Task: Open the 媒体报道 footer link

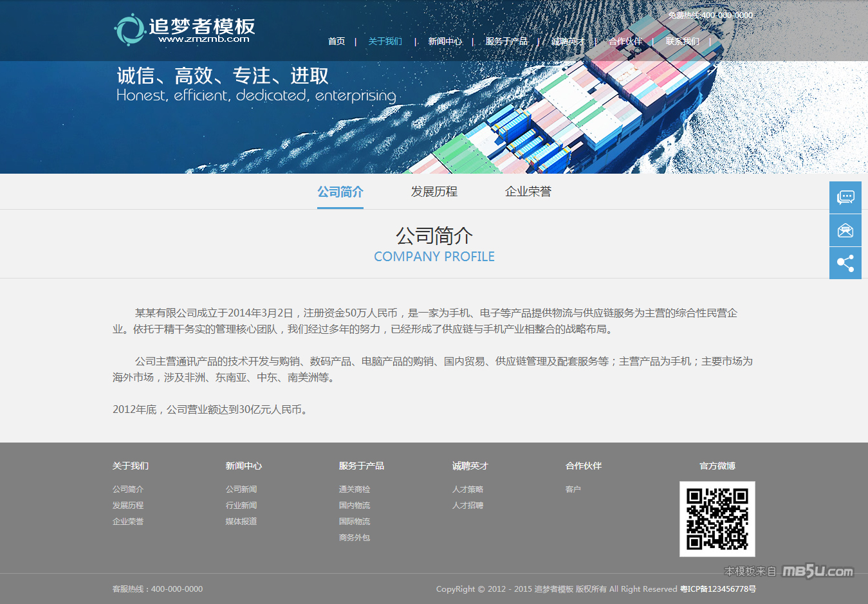Action: (x=241, y=522)
